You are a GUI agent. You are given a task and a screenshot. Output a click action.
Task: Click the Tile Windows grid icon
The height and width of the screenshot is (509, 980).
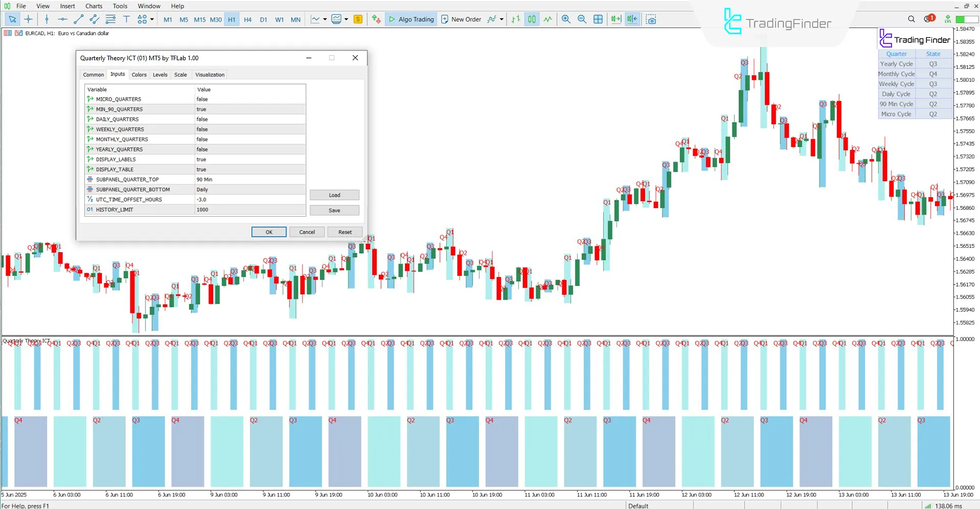click(597, 19)
